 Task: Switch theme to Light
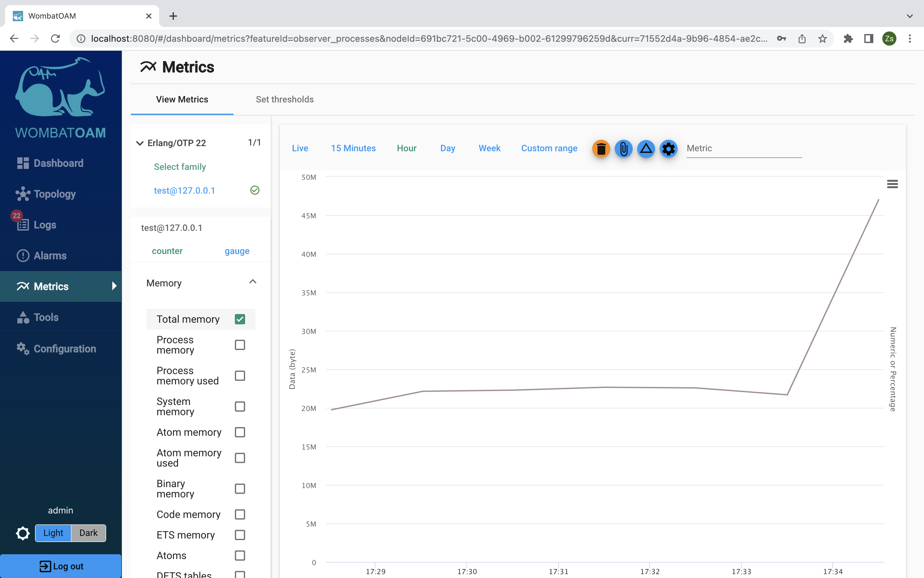(x=53, y=533)
